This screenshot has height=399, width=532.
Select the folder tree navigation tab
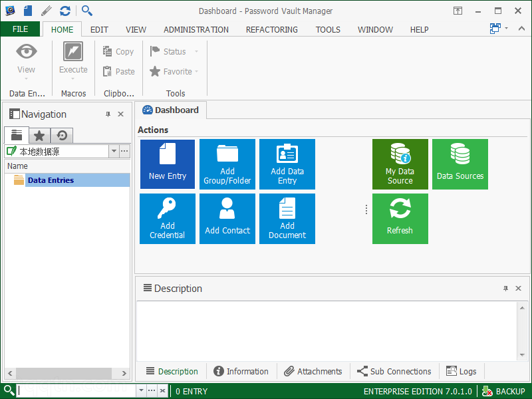(16, 136)
